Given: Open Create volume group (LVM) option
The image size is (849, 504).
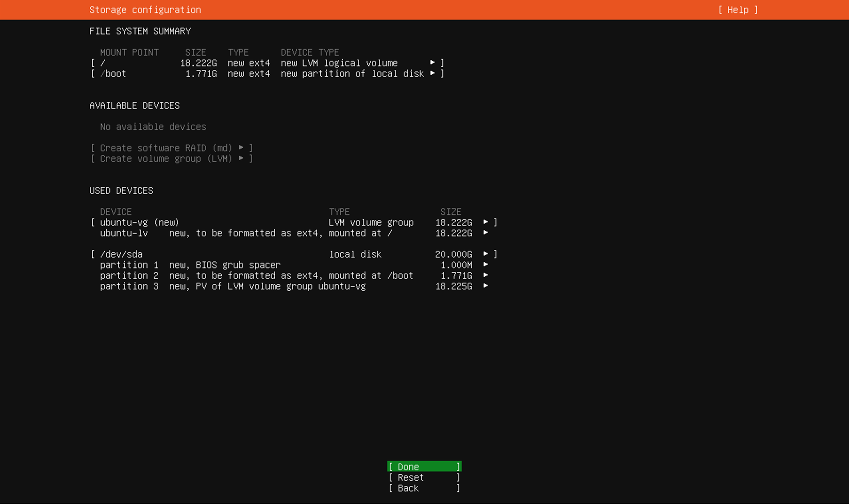Looking at the screenshot, I should (x=172, y=159).
